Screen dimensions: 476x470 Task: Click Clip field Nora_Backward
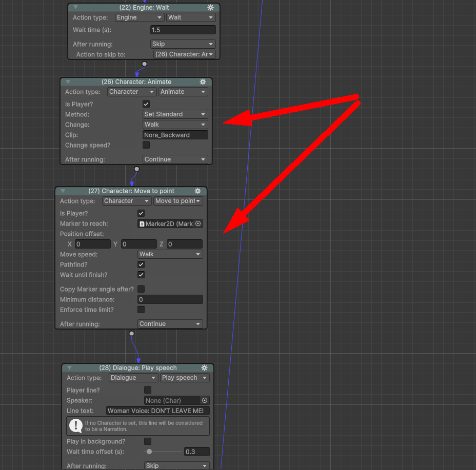coord(175,135)
